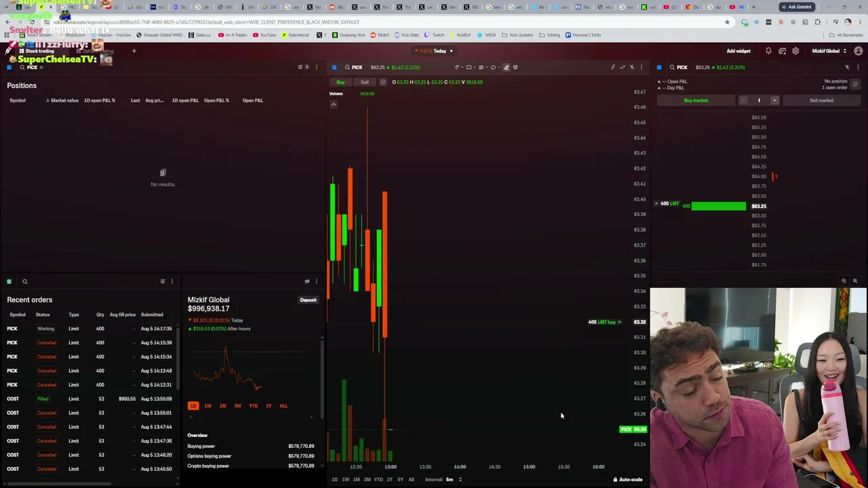This screenshot has height=488, width=868.
Task: Toggle Auto-scale on the chart
Action: pos(628,480)
